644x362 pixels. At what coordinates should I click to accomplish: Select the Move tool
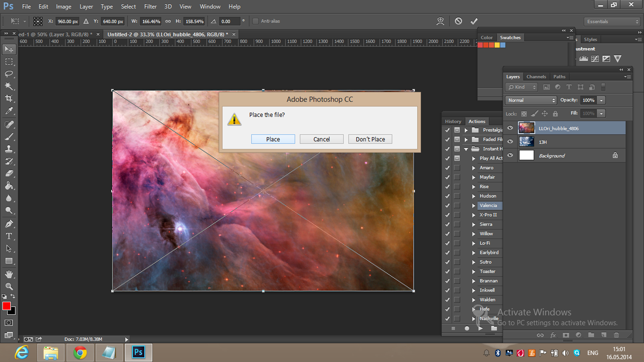pos(9,49)
